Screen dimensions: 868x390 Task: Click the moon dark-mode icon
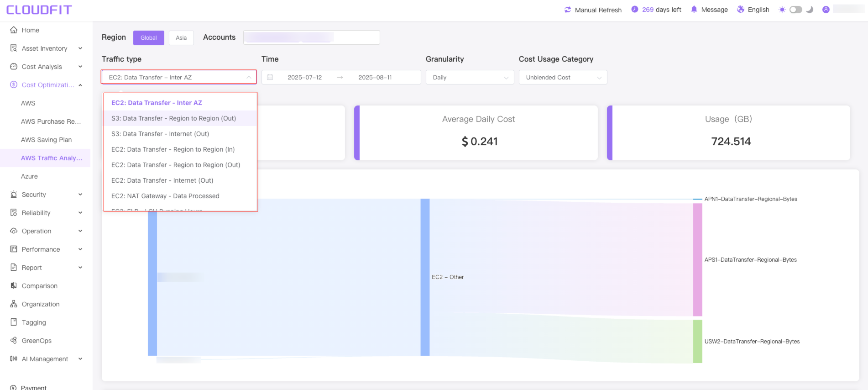coord(810,10)
